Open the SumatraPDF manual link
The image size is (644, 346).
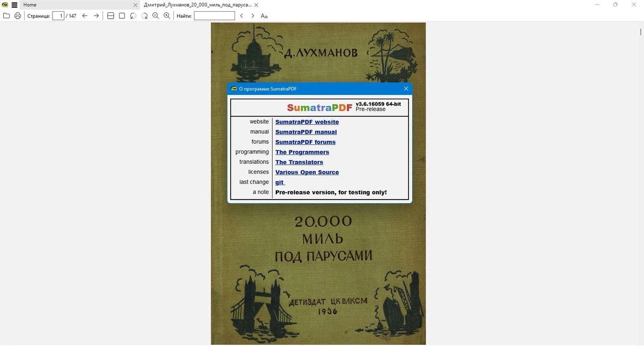(x=306, y=132)
